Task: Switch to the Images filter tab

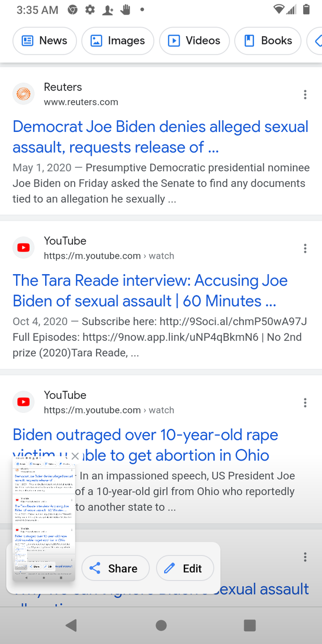Action: point(118,41)
